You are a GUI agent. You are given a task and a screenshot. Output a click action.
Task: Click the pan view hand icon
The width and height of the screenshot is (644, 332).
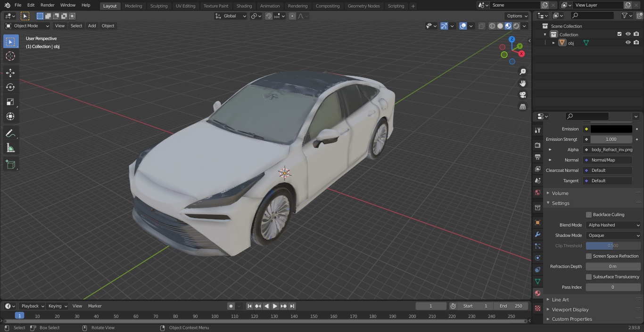tap(522, 83)
